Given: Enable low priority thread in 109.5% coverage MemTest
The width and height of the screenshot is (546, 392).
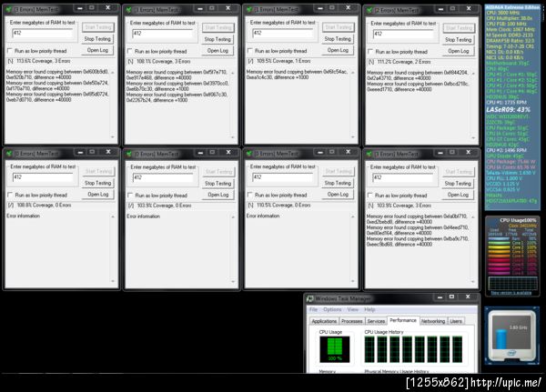Looking at the screenshot, I should [x=249, y=51].
